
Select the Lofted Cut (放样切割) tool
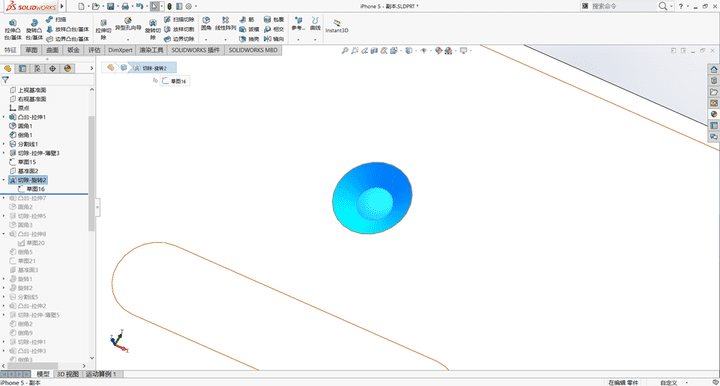pyautogui.click(x=179, y=29)
